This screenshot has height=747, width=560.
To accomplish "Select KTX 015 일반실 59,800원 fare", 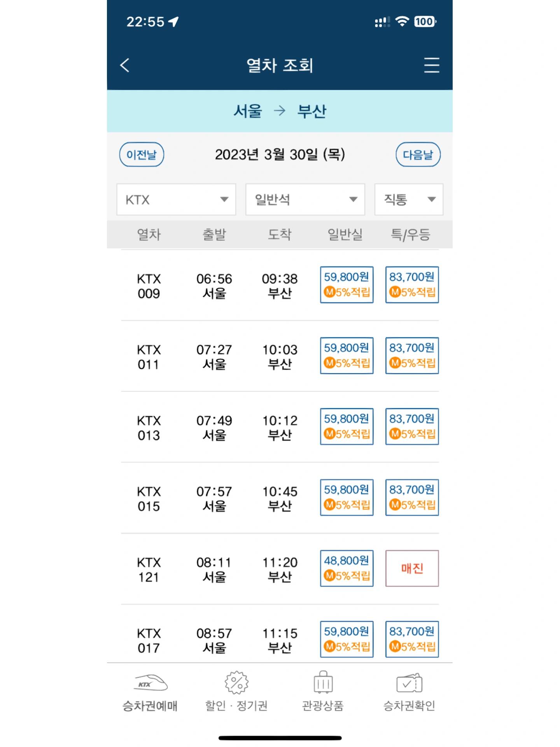I will point(347,498).
